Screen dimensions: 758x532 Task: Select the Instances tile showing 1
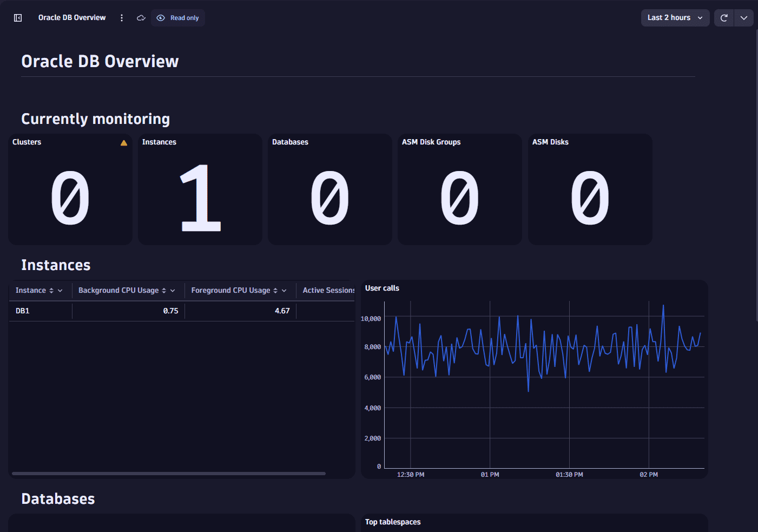tap(200, 189)
